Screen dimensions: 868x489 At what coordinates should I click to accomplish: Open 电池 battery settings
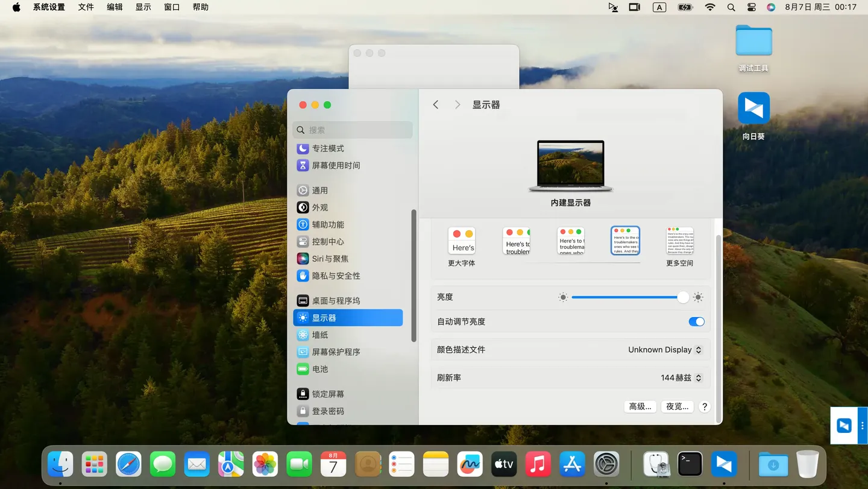(x=319, y=369)
